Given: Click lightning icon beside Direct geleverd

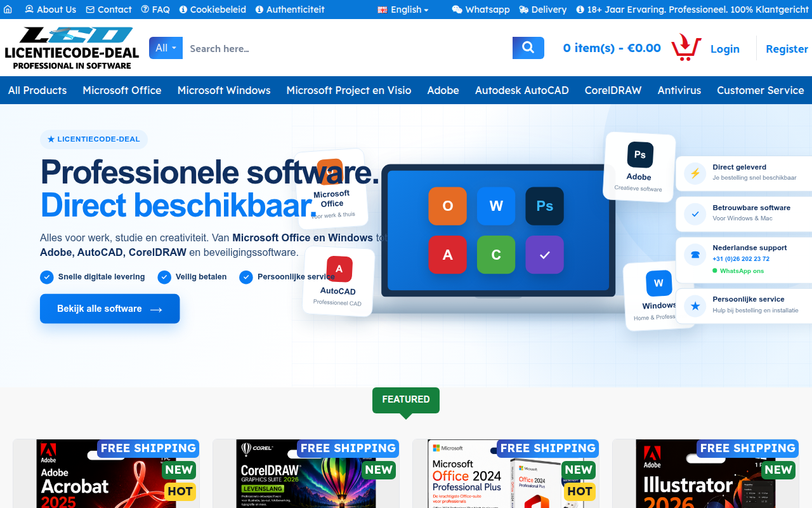Looking at the screenshot, I should (695, 173).
